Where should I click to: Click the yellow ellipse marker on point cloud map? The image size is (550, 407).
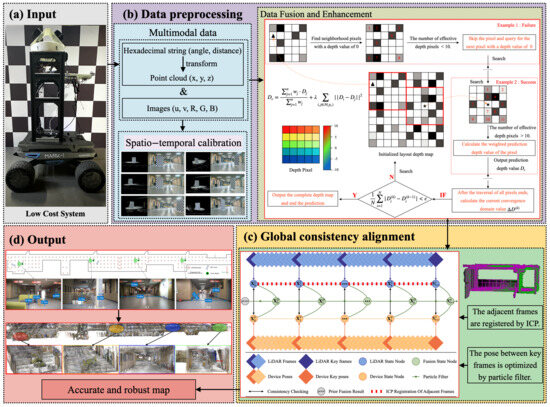click(x=116, y=329)
